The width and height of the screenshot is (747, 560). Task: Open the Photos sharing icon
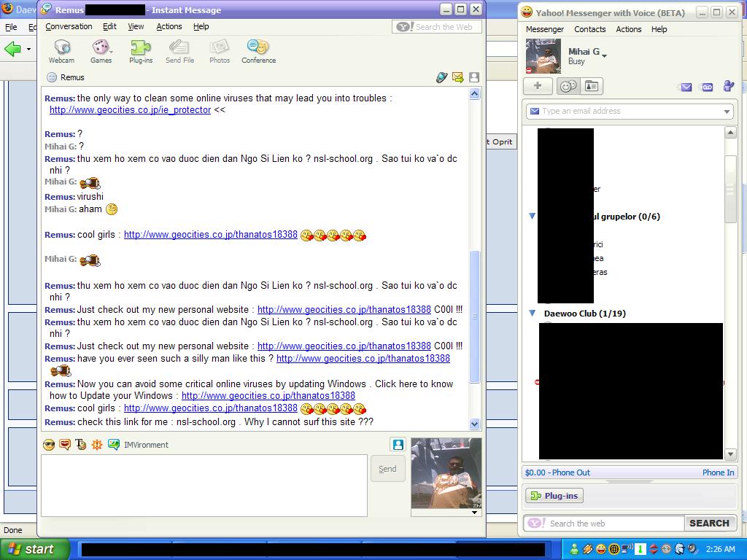point(219,52)
